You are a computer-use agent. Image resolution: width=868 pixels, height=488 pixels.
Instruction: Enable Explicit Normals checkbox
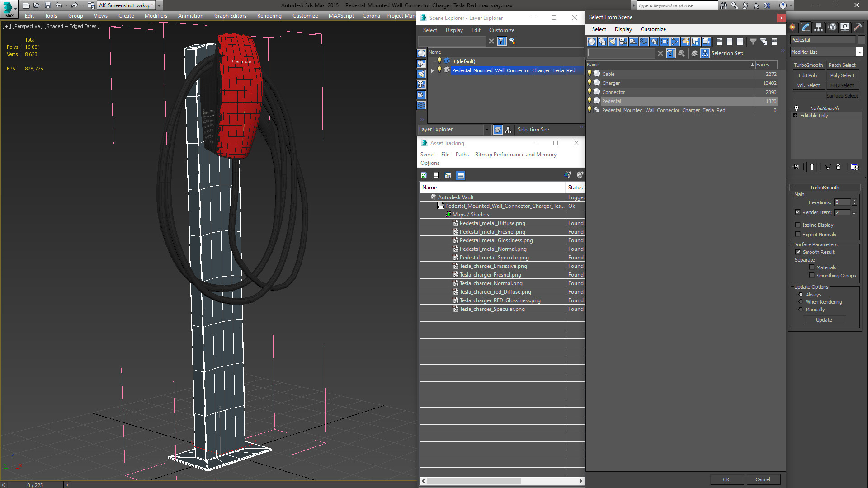point(797,235)
